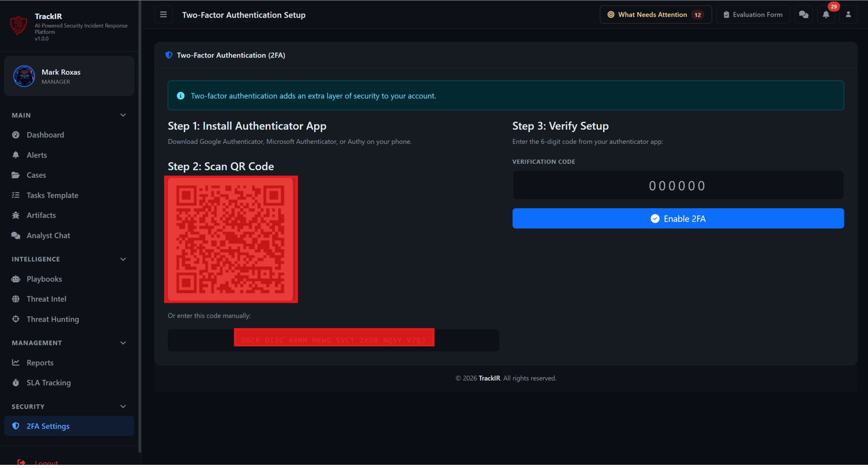Screen dimensions: 868x468
Task: Focus the Verification Code input field
Action: tap(678, 185)
